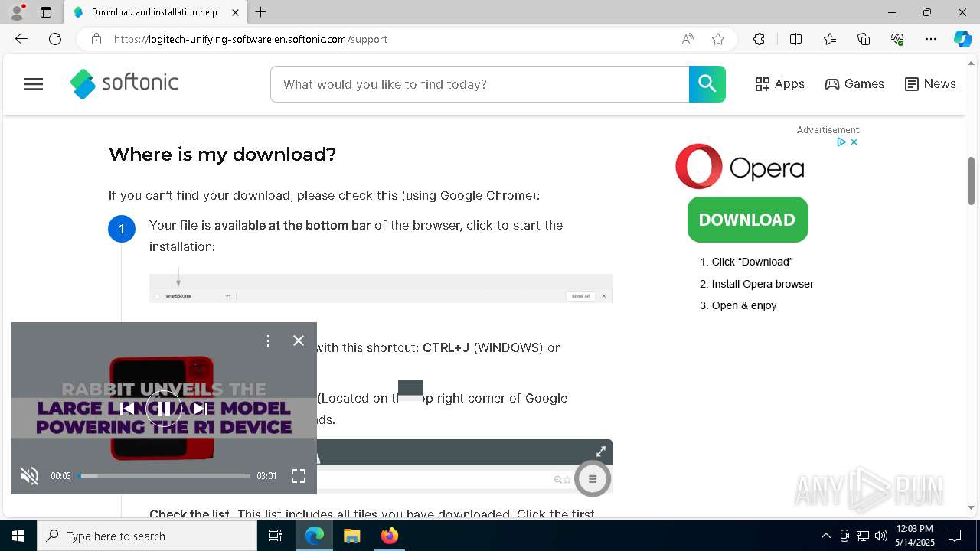980x551 pixels.
Task: Open browser Extensions icon
Action: [x=759, y=39]
